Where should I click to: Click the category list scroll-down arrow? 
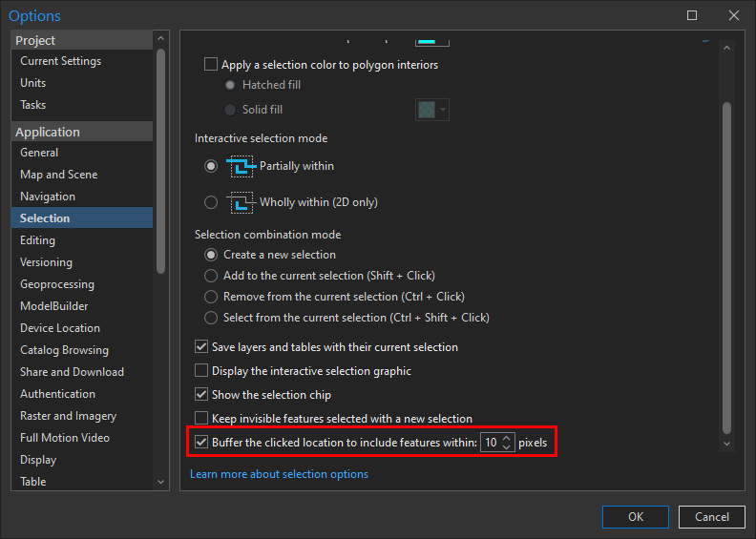pos(160,483)
